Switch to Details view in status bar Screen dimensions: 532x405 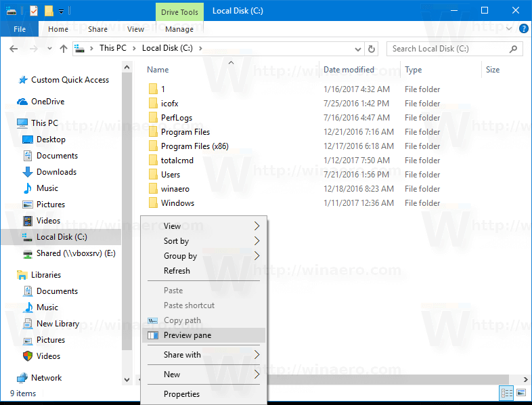coord(506,393)
